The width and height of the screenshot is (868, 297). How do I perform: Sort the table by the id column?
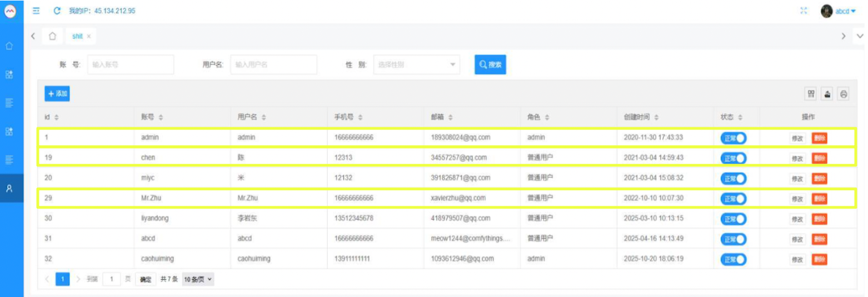[x=56, y=118]
